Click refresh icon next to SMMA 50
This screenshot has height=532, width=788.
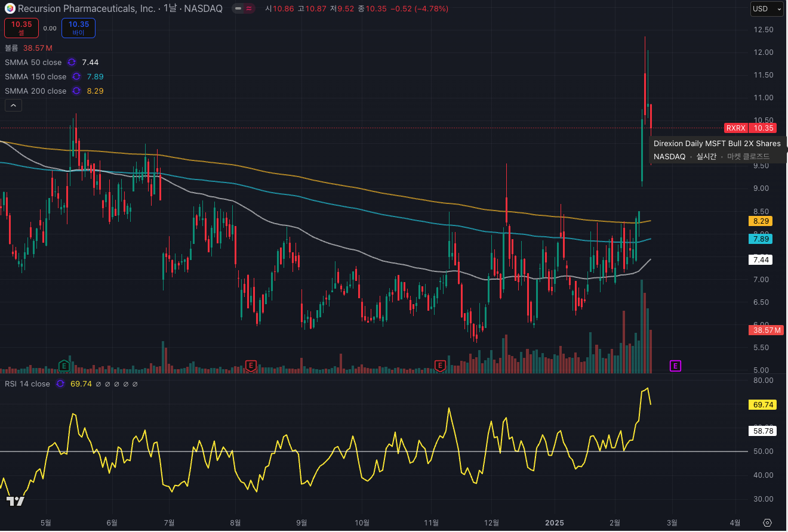(x=72, y=62)
